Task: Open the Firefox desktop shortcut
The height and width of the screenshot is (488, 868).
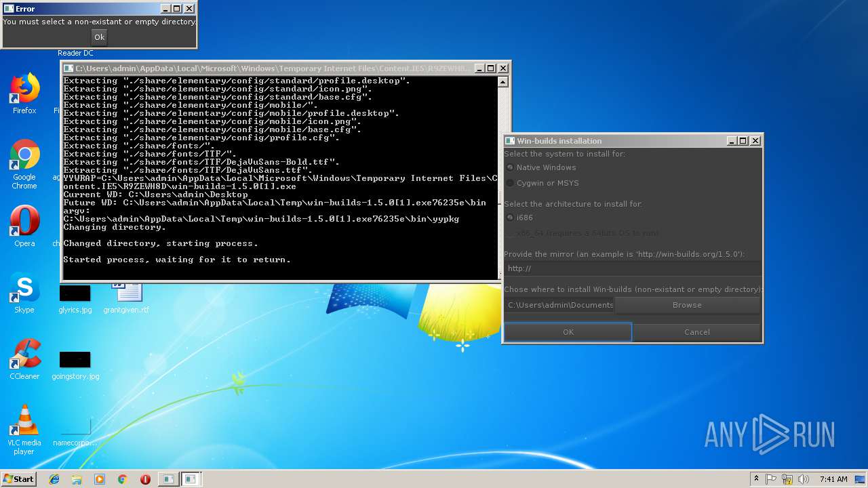Action: pyautogui.click(x=24, y=94)
